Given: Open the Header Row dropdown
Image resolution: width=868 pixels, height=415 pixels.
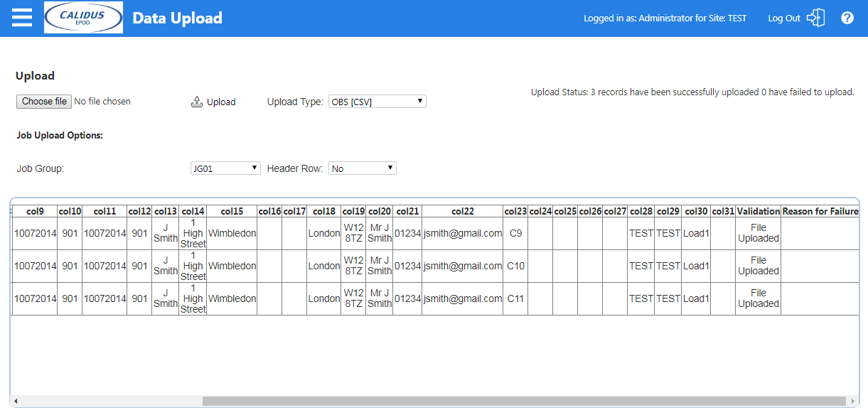Looking at the screenshot, I should pyautogui.click(x=363, y=168).
